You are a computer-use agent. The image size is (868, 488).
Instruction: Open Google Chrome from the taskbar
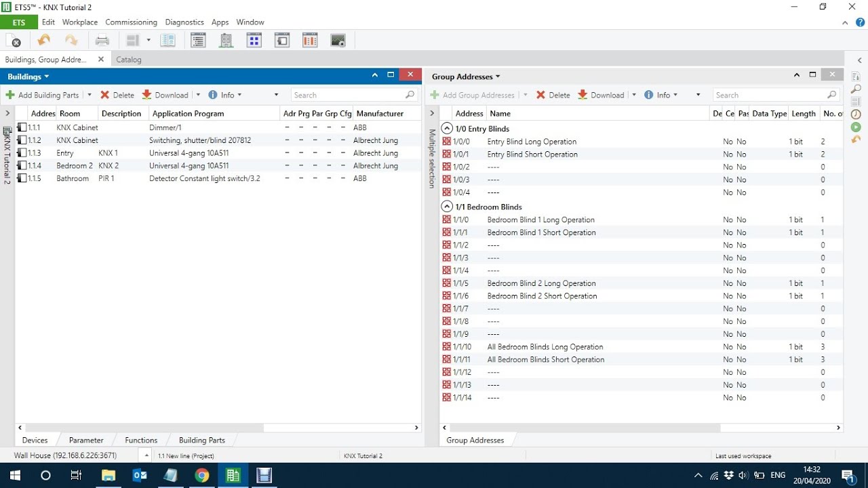coord(202,475)
